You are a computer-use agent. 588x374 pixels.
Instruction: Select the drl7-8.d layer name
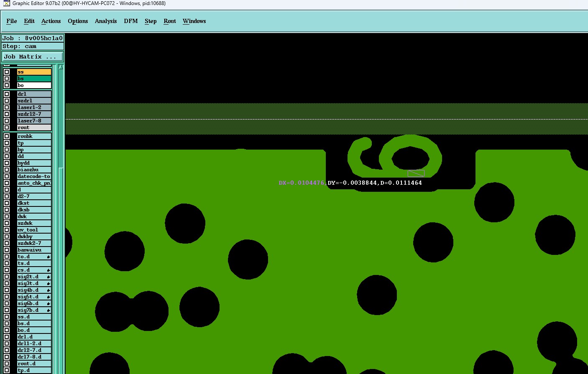coord(34,357)
